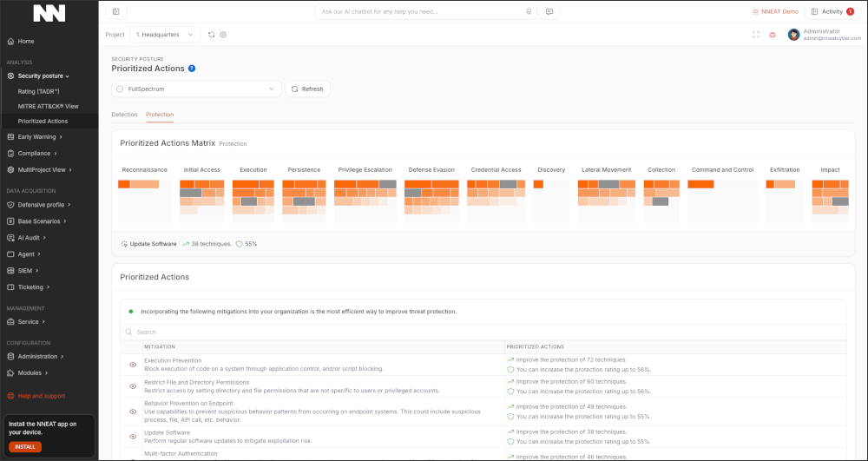Enter fullscreen mode using the expand icon
Viewport: 868px width, 461px height.
756,35
